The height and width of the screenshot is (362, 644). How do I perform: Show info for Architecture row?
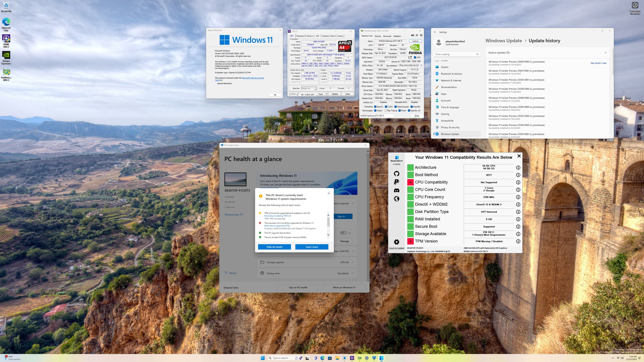coord(518,167)
